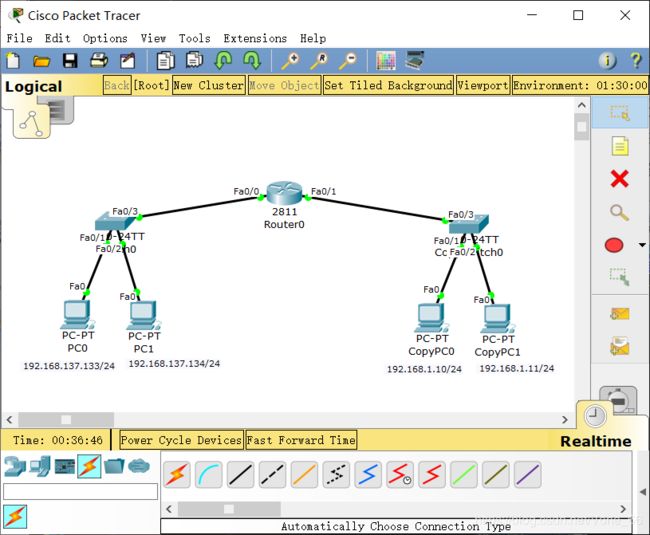
Task: Activate the red X Delete tool
Action: (x=619, y=179)
